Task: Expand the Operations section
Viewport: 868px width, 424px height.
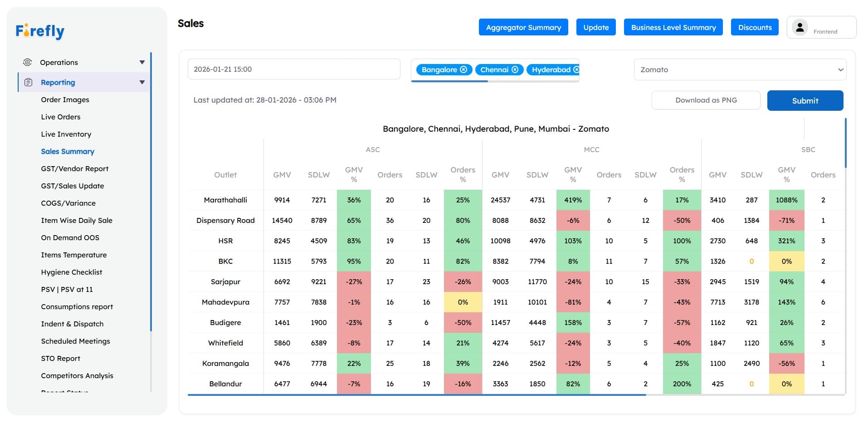Action: point(142,62)
